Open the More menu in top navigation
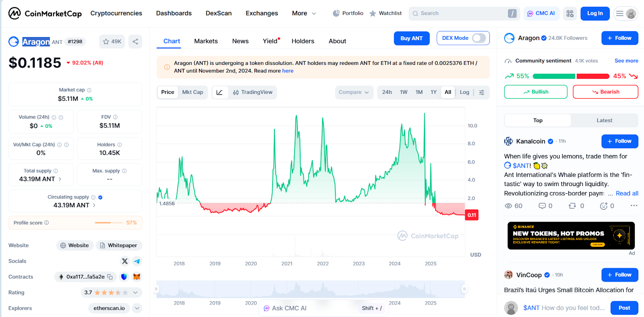Viewport: 644px width, 317px height. 304,13
